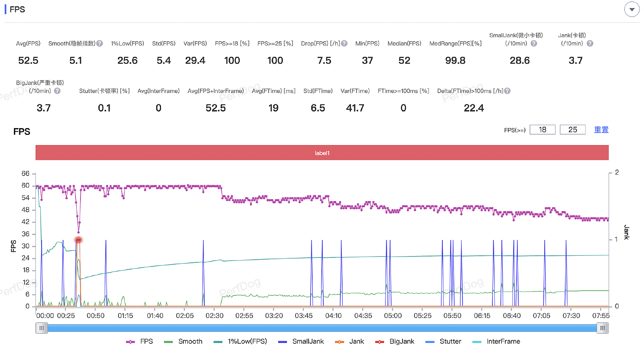Click the 重置 reset link
The image size is (644, 347).
pyautogui.click(x=601, y=130)
